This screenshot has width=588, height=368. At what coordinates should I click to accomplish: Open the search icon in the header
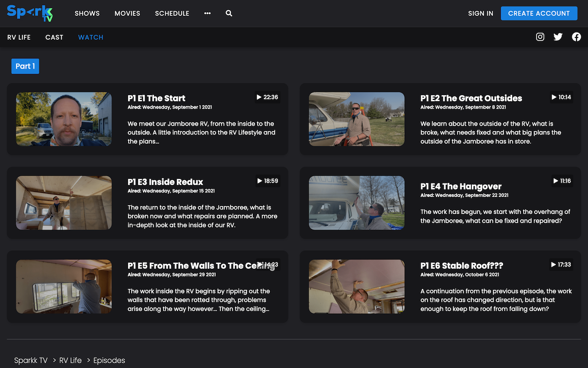coord(229,13)
